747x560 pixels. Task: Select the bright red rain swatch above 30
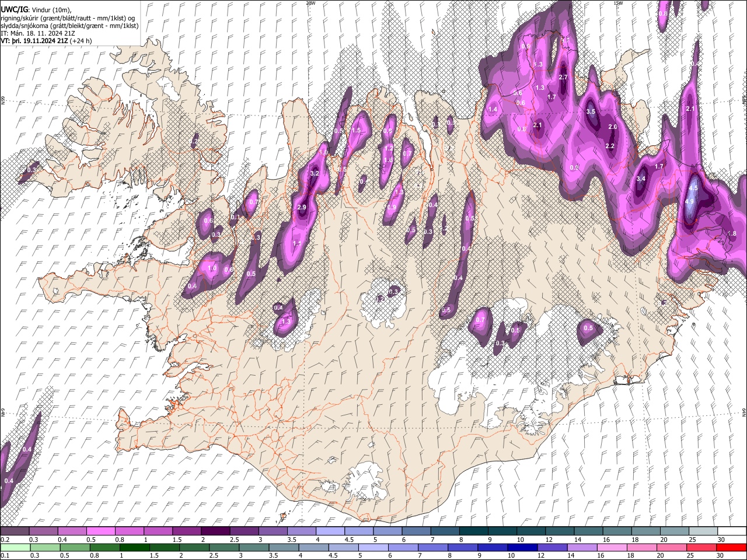click(731, 547)
